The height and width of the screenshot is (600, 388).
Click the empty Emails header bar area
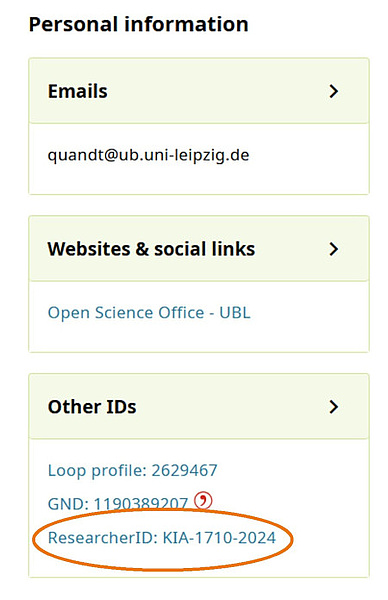coord(216,91)
